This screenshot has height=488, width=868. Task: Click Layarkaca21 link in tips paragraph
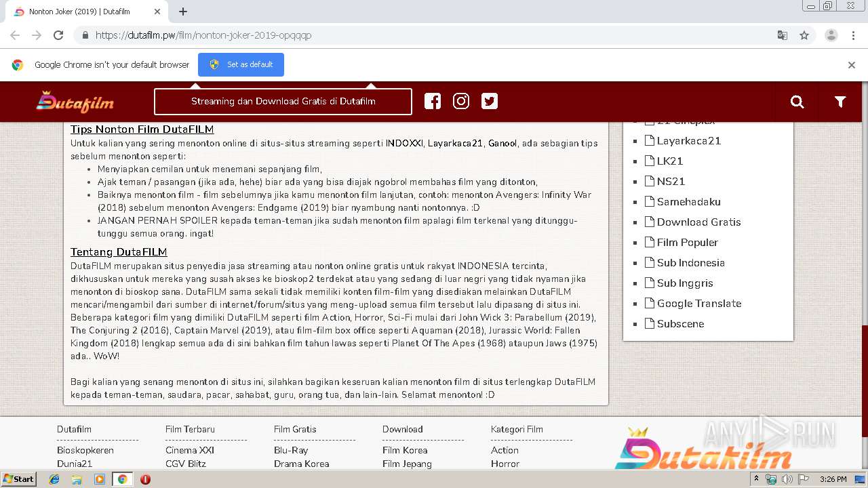pyautogui.click(x=455, y=143)
